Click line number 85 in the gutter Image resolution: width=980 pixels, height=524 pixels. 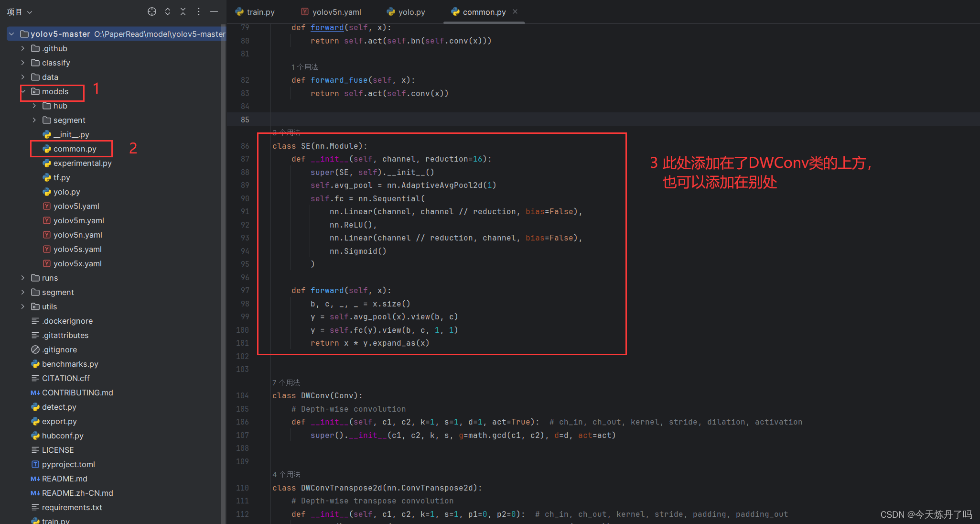pyautogui.click(x=245, y=120)
